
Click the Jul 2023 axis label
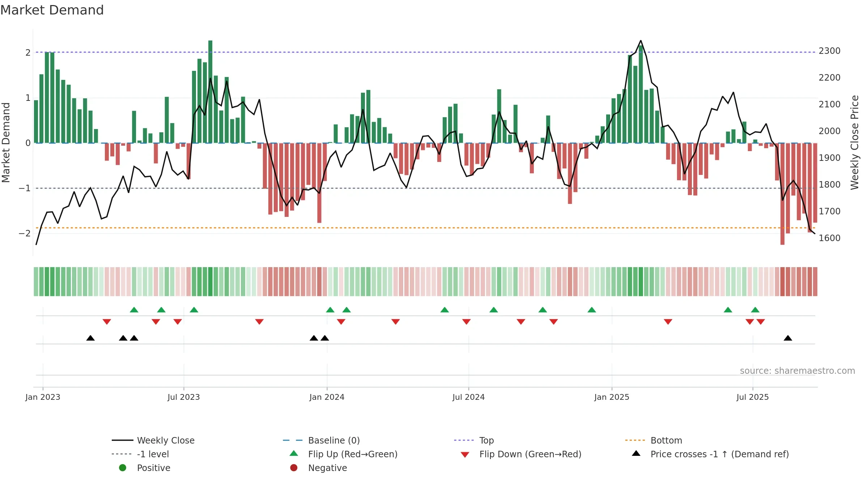click(x=184, y=397)
